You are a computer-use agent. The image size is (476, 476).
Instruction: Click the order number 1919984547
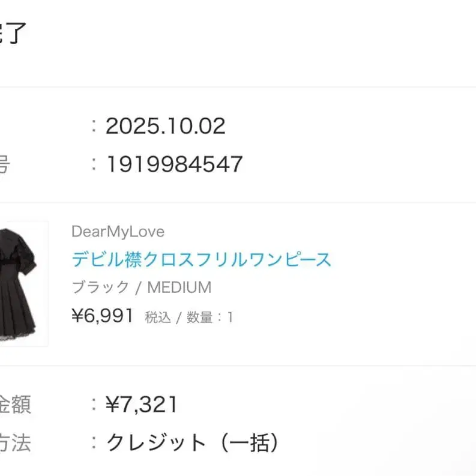coord(174,164)
